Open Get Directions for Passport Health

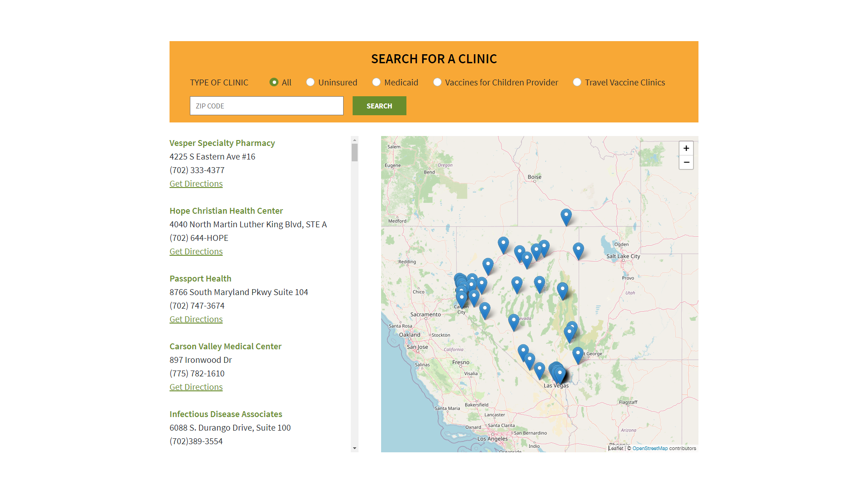coord(196,319)
